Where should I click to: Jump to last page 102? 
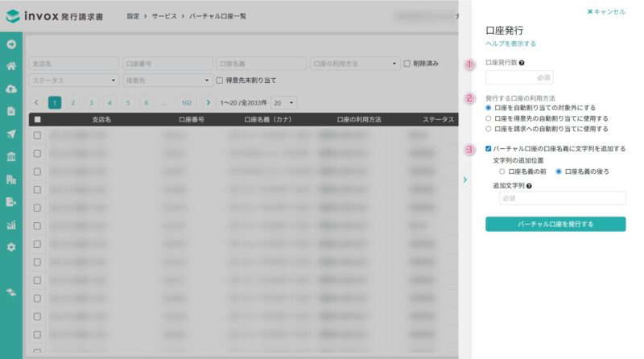(187, 103)
